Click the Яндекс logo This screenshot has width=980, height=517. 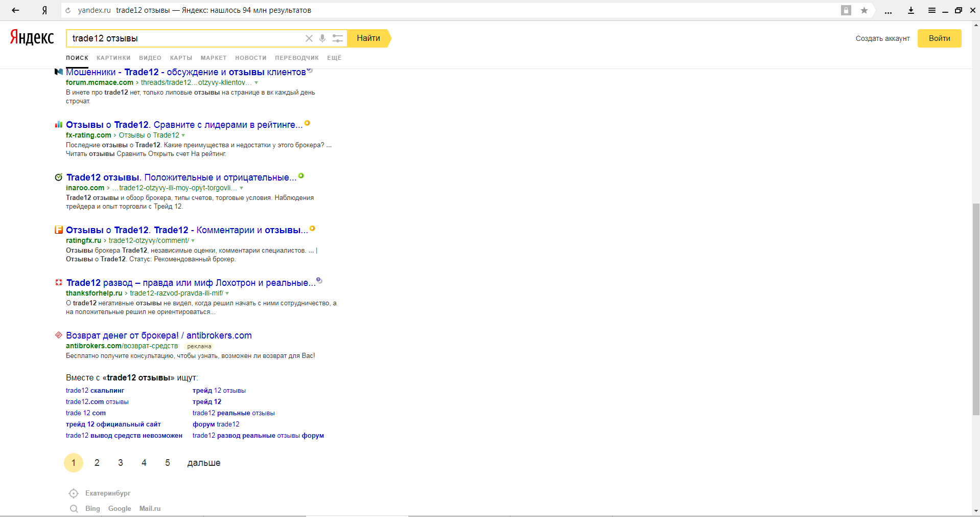click(x=32, y=37)
